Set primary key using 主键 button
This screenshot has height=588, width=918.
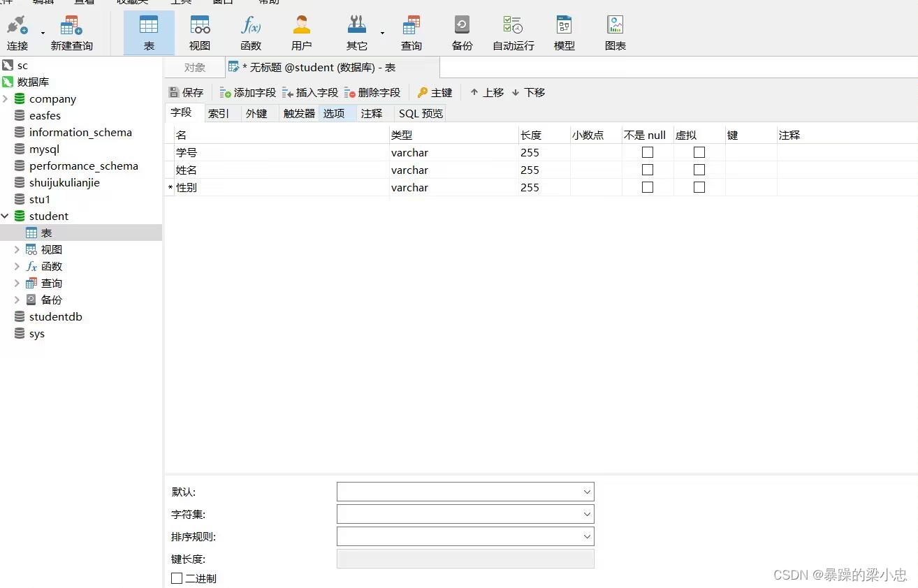[x=435, y=91]
